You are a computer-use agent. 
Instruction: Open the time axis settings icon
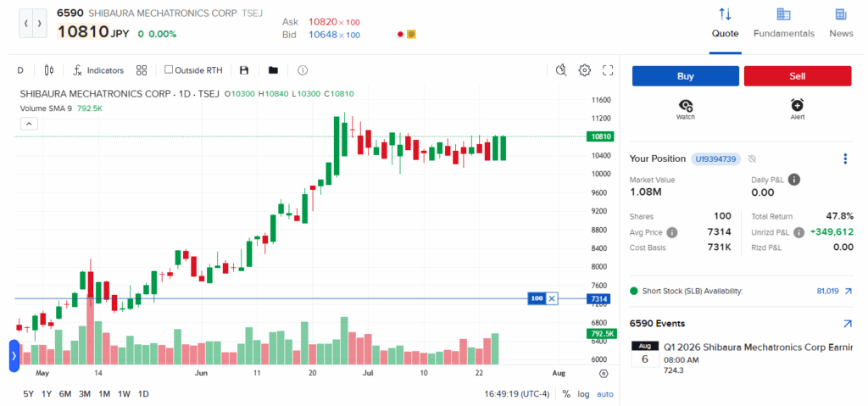[604, 373]
